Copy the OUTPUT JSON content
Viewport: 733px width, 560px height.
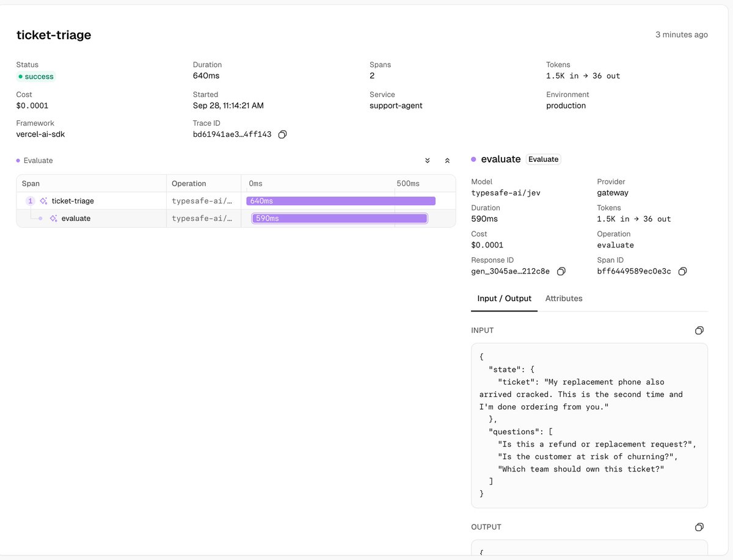(x=699, y=527)
